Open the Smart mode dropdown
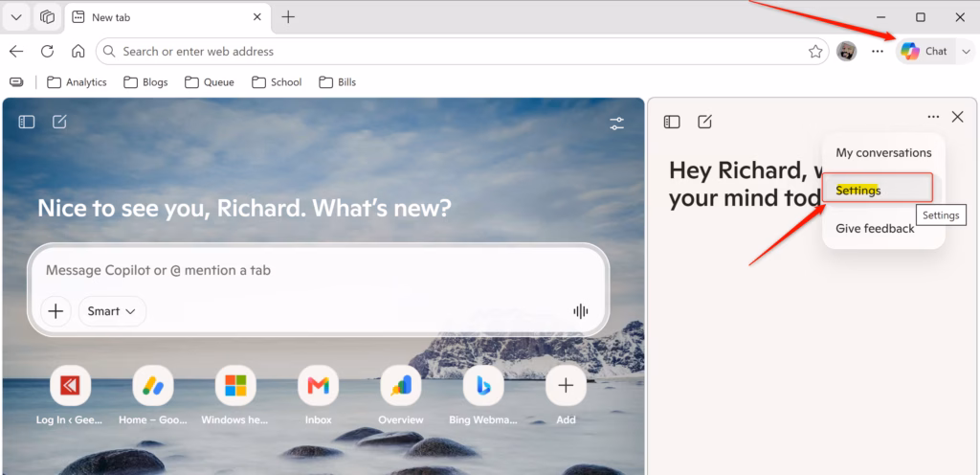 pos(112,311)
